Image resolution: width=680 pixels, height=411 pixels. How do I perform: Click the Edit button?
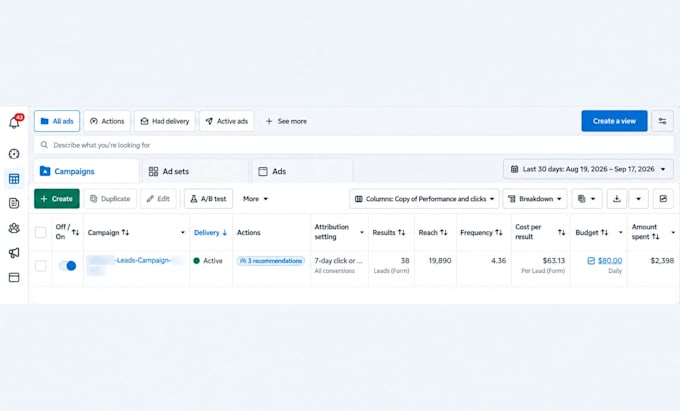point(158,199)
